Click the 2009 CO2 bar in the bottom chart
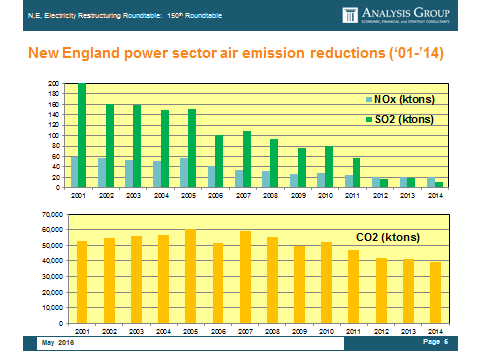This screenshot has height=360, width=480. [x=299, y=285]
